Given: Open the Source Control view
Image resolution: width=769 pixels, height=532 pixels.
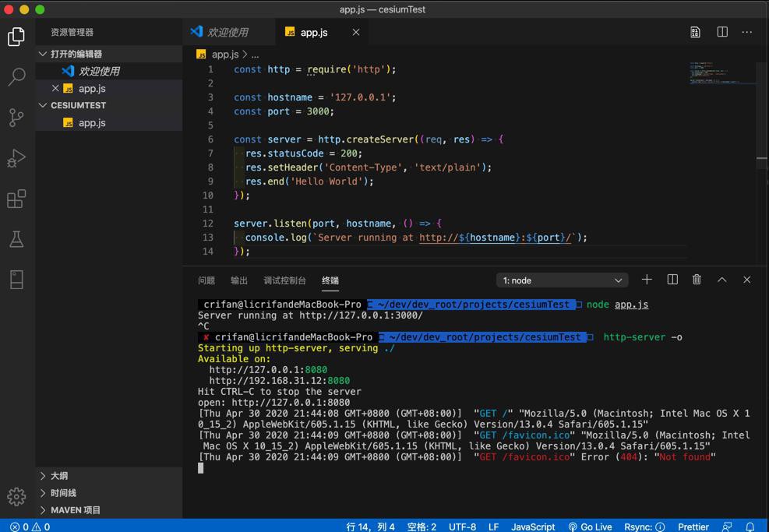Looking at the screenshot, I should (16, 118).
